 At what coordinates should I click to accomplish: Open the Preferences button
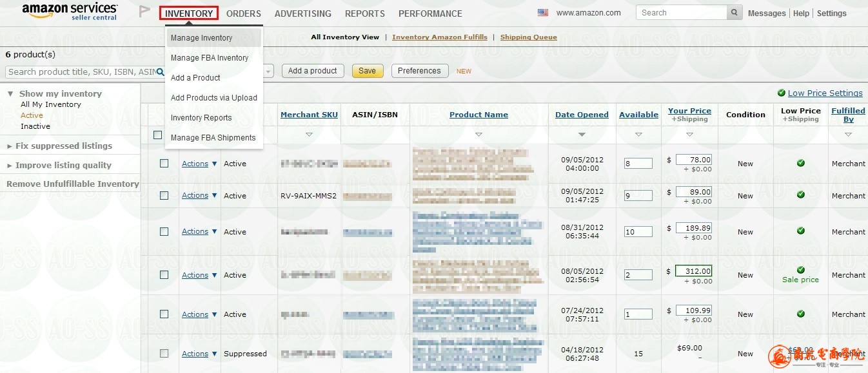[x=419, y=71]
